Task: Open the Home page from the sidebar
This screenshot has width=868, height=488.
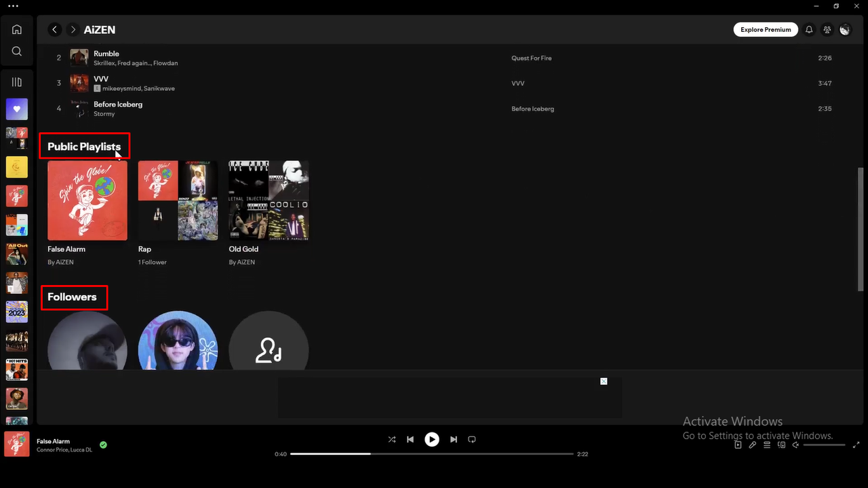Action: pyautogui.click(x=16, y=29)
